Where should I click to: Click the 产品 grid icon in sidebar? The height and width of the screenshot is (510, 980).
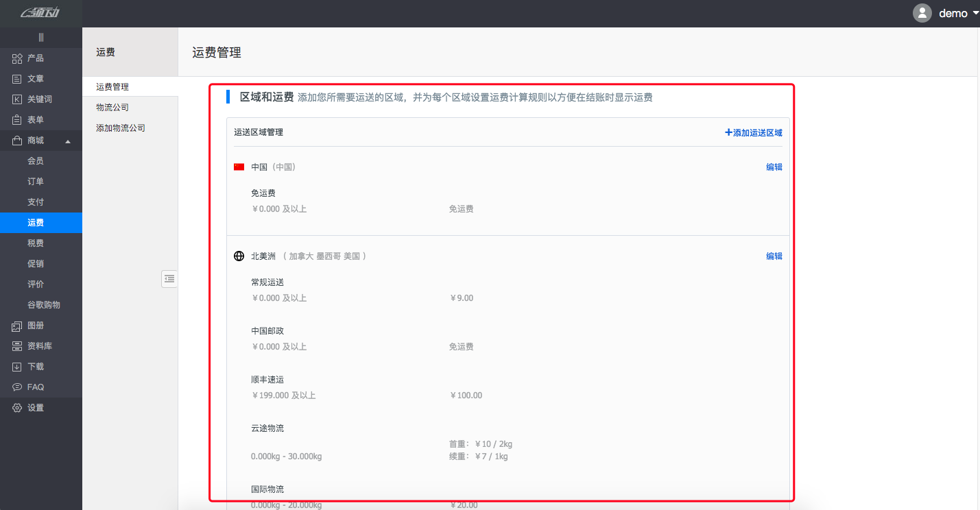tap(17, 58)
